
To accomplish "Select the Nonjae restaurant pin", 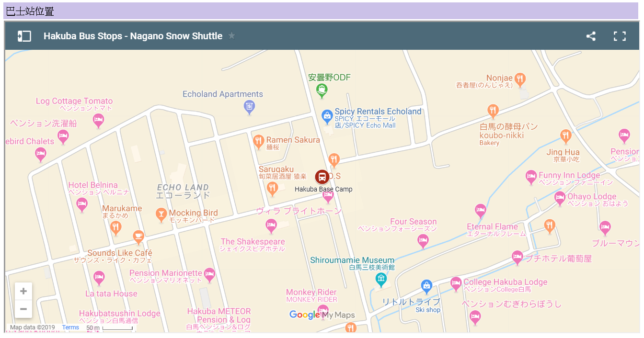I will click(520, 79).
